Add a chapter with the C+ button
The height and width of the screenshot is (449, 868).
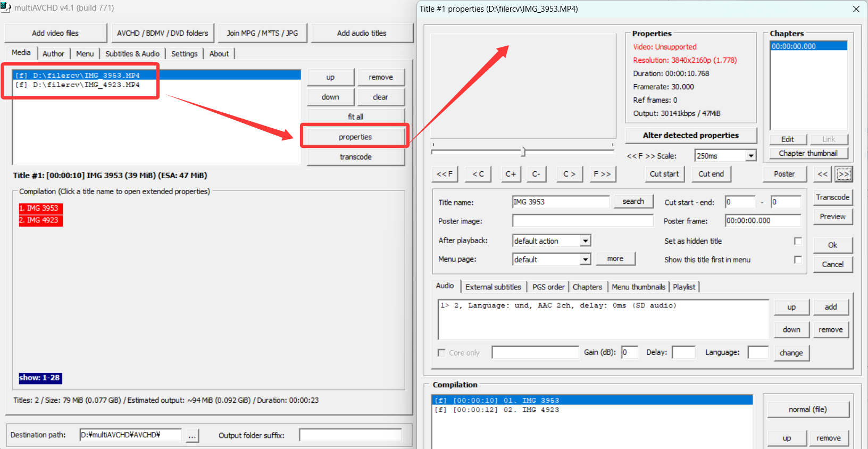coord(511,174)
